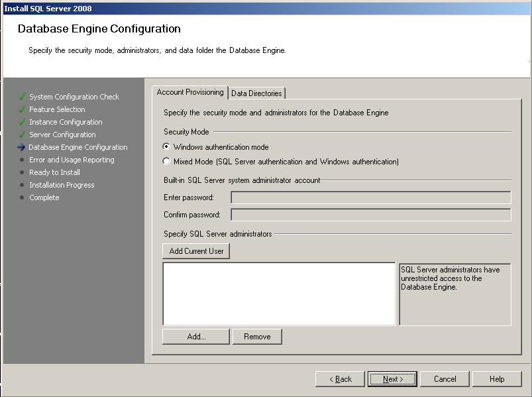Viewport: 532px width, 397px height.
Task: Click the bullet beside Complete step
Action: (22, 198)
